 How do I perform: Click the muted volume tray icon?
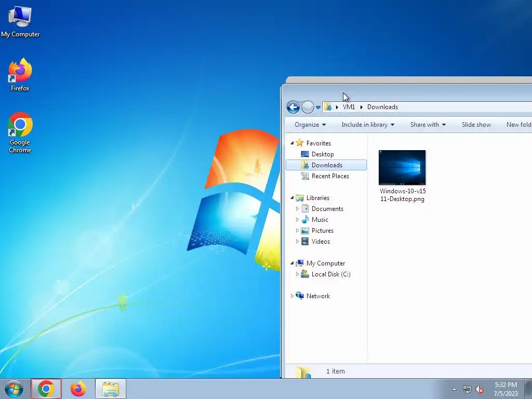pos(480,390)
